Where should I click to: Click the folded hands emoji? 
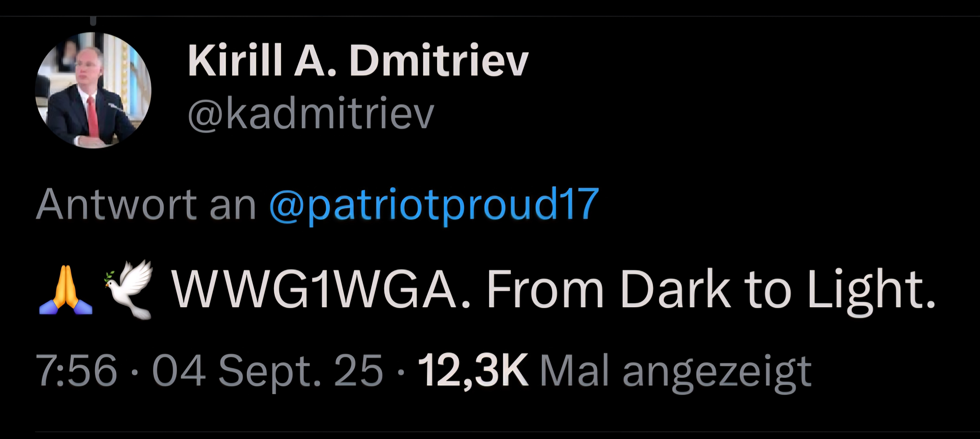66,290
